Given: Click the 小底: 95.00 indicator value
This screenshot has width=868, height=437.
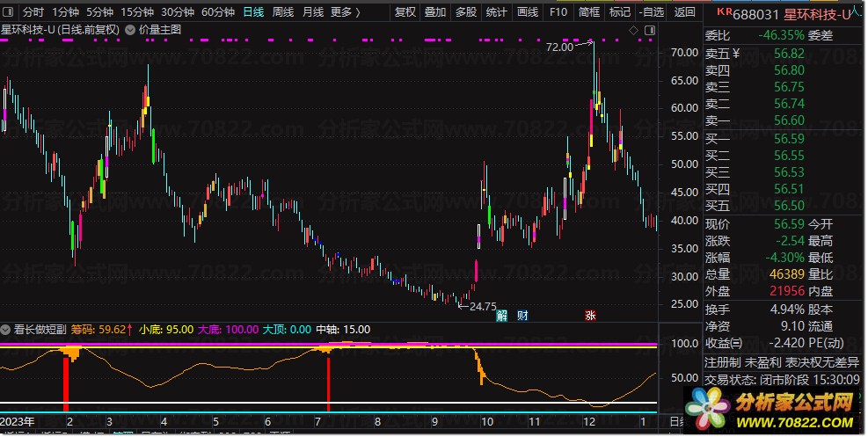Looking at the screenshot, I should click(x=166, y=330).
